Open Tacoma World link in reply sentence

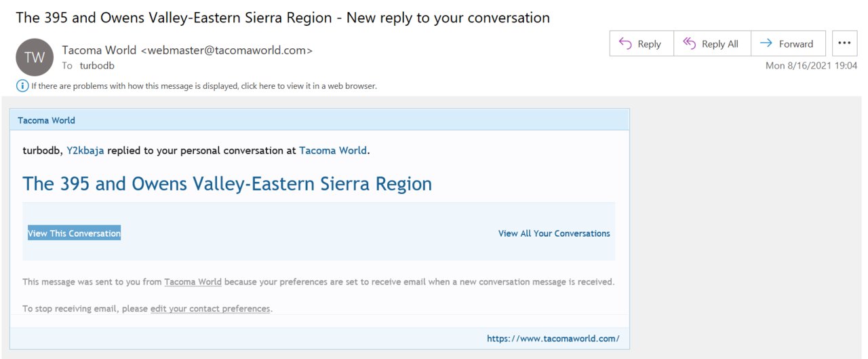333,151
